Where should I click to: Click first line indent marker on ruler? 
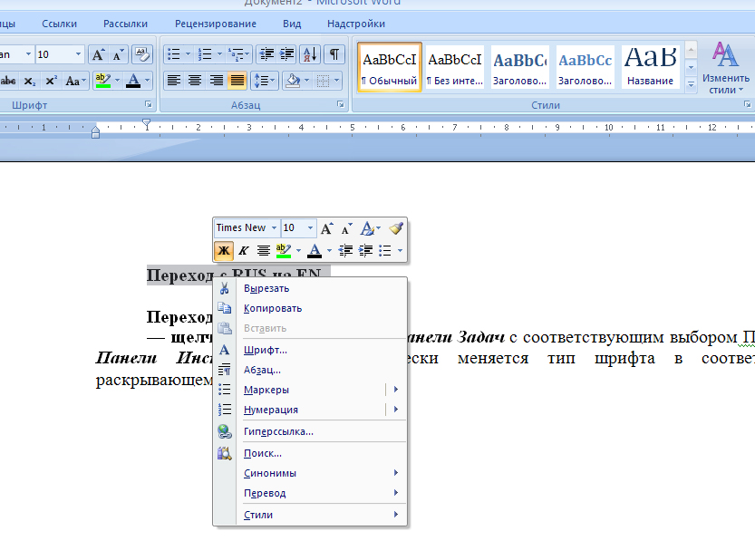(x=147, y=124)
